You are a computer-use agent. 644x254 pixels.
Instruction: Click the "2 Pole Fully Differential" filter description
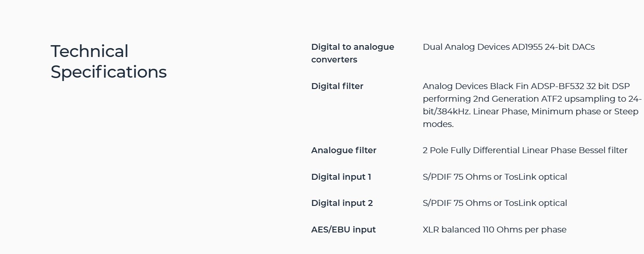[471, 150]
